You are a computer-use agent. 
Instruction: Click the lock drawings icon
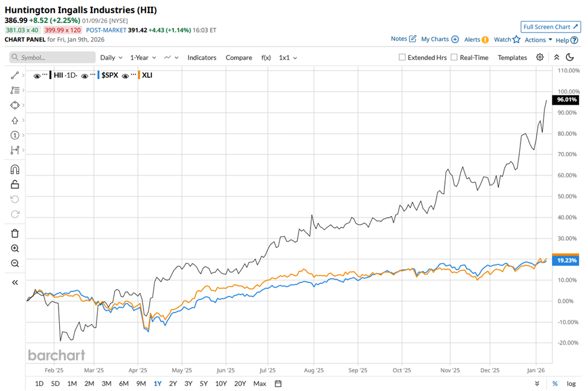point(15,185)
